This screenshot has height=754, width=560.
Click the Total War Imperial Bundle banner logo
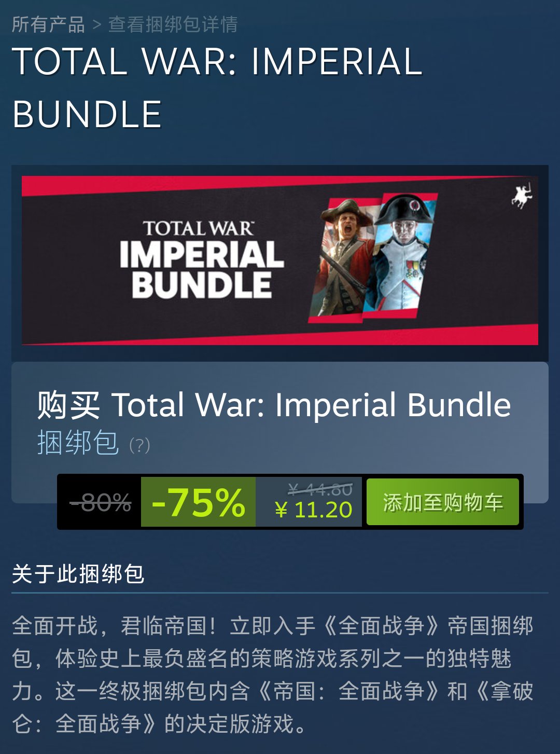201,259
